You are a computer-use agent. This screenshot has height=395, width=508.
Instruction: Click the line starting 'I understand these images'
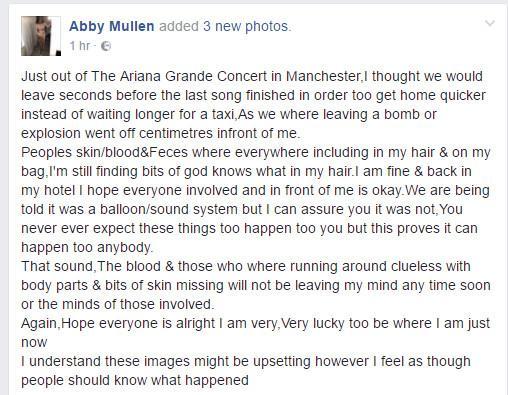(246, 361)
